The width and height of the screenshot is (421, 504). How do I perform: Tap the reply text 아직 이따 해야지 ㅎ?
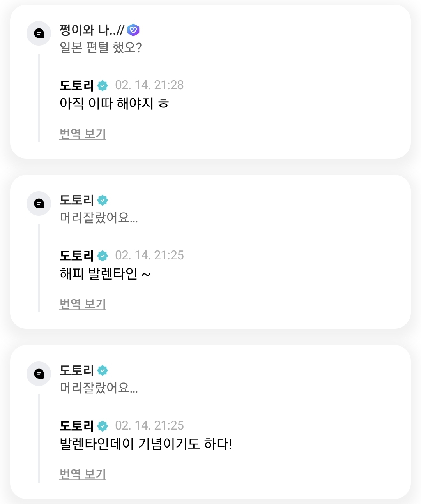(x=114, y=104)
